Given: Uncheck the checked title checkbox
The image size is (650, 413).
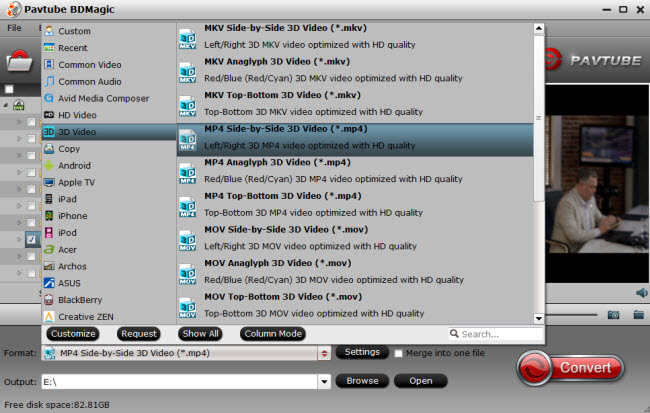Looking at the screenshot, I should point(31,239).
